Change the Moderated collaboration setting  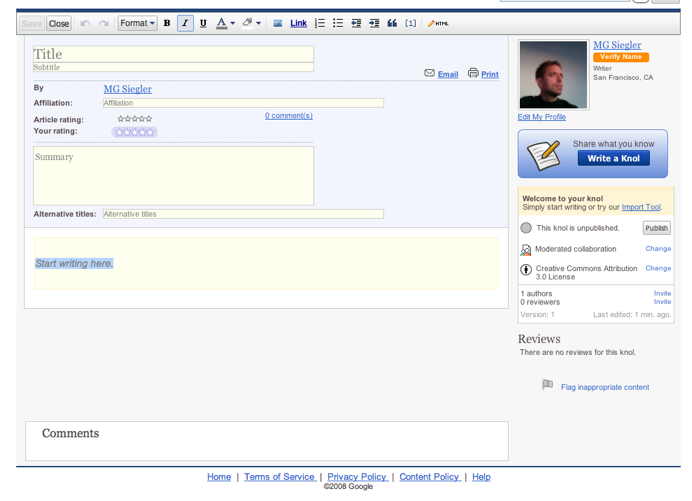click(658, 249)
